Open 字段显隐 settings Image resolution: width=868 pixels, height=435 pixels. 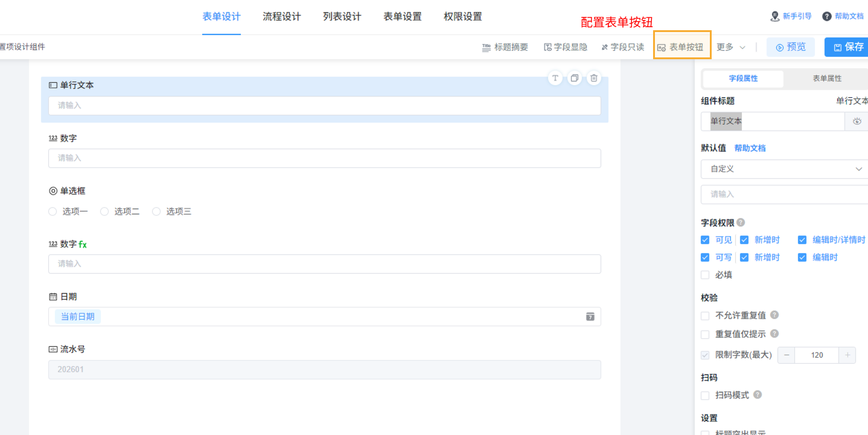(566, 47)
